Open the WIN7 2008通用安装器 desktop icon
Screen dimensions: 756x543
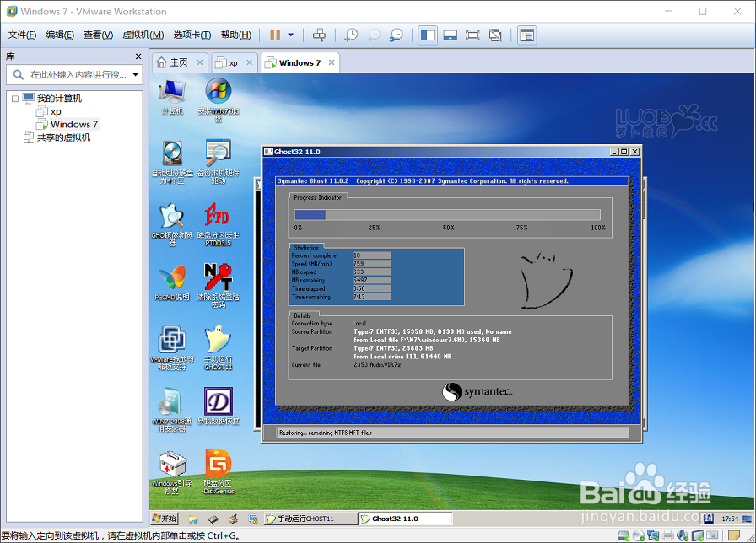coord(172,410)
